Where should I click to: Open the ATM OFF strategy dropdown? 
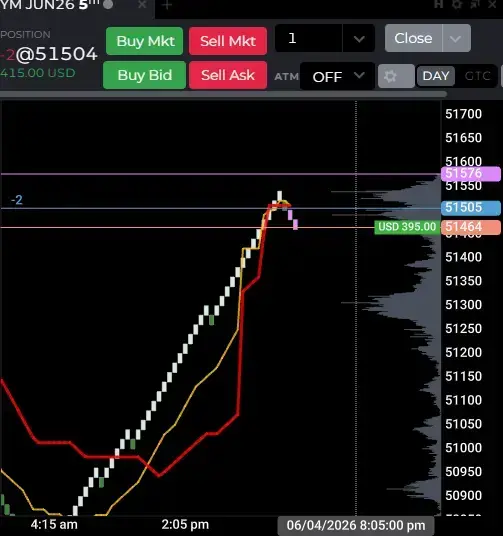coord(337,76)
